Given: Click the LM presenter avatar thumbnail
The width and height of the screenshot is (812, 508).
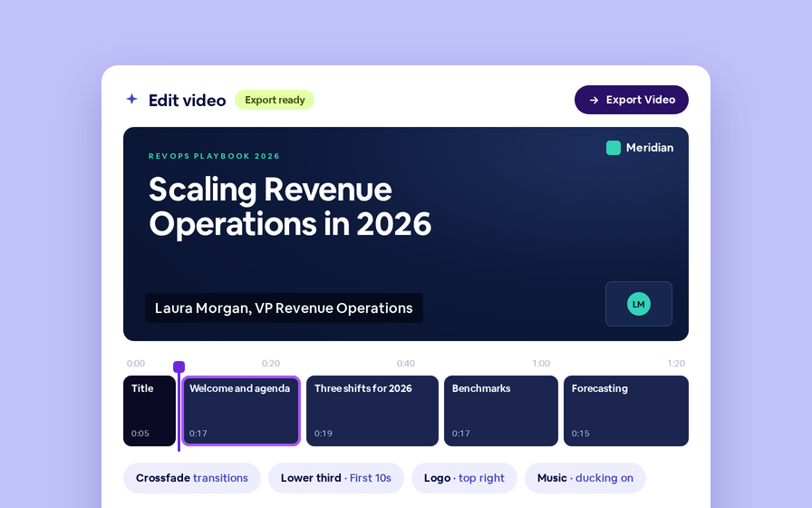Looking at the screenshot, I should pos(639,304).
